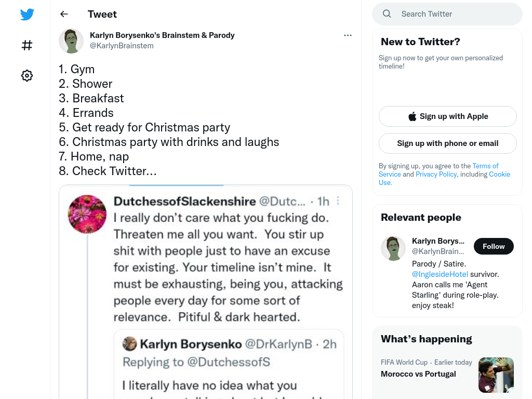Open the embedded DutchessofSlackenshire screenshot image

206,292
